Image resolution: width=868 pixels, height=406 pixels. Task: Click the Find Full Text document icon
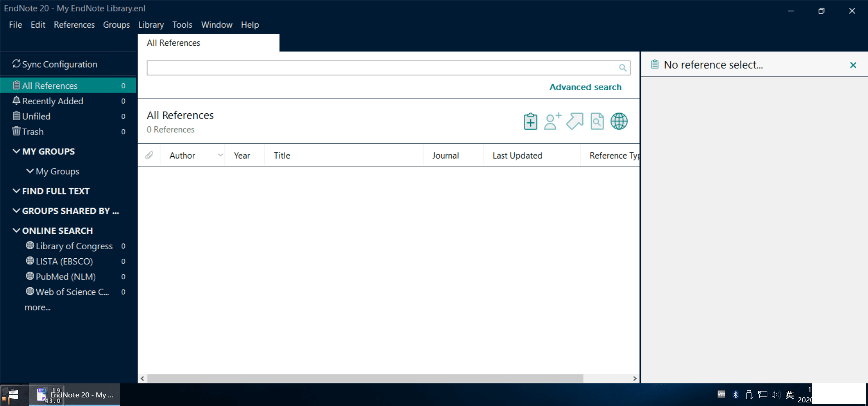click(597, 121)
